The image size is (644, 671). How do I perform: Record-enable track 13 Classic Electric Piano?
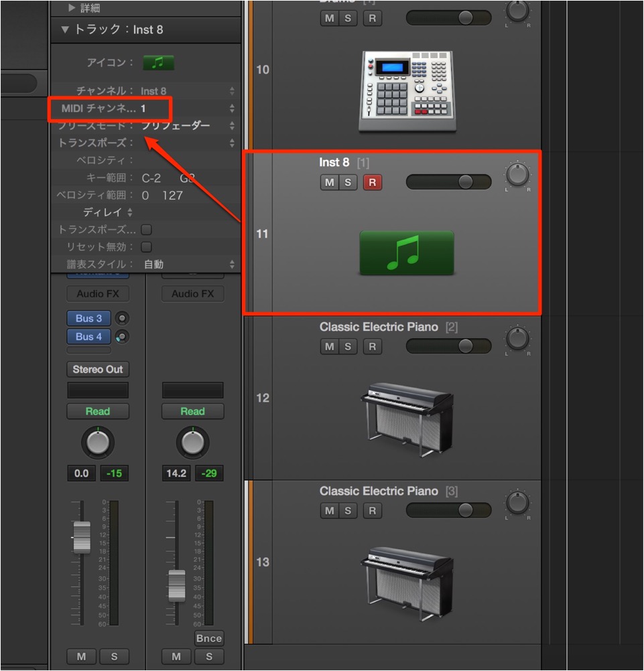(372, 510)
